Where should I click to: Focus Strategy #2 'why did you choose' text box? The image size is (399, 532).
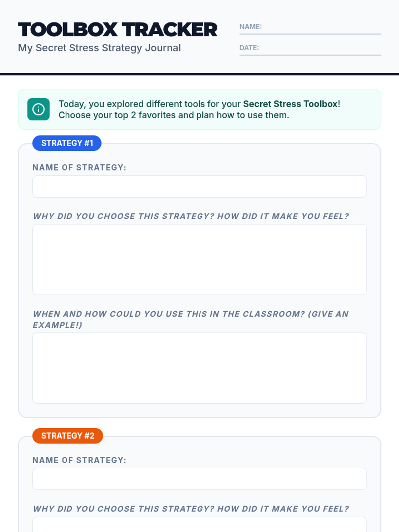[199, 525]
